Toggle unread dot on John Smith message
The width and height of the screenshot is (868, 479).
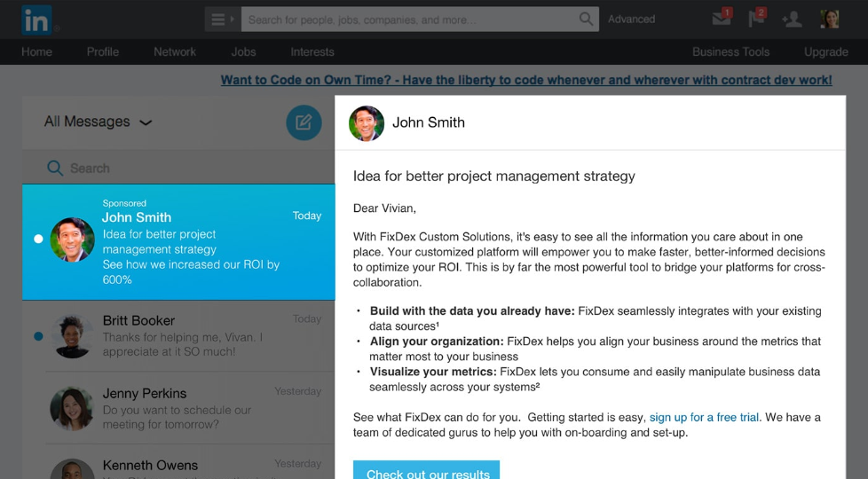click(38, 239)
